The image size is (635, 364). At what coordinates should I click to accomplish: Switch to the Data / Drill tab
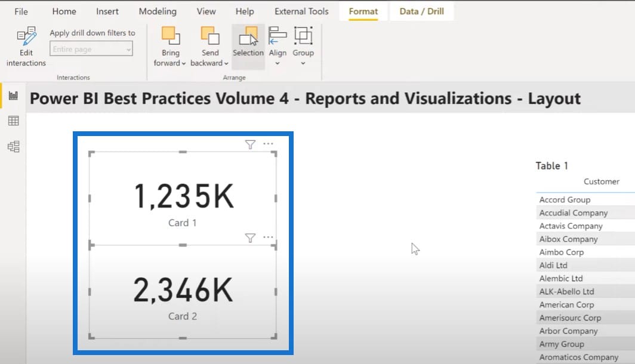421,11
